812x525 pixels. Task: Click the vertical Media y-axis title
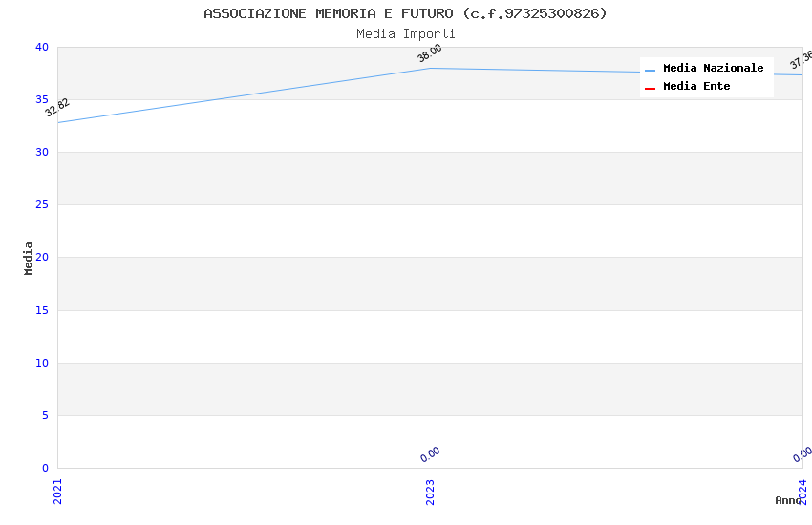click(29, 258)
